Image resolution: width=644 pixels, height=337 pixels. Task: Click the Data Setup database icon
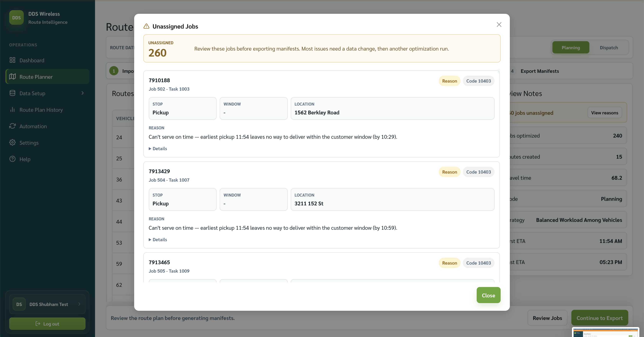point(12,93)
